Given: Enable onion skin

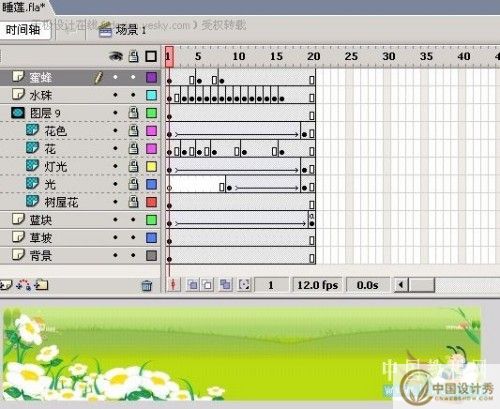Looking at the screenshot, I should (192, 285).
